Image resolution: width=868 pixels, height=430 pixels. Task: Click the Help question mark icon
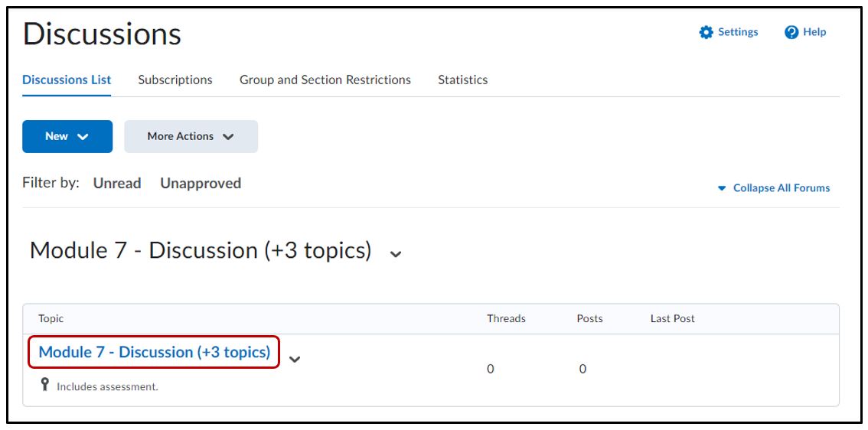(791, 32)
